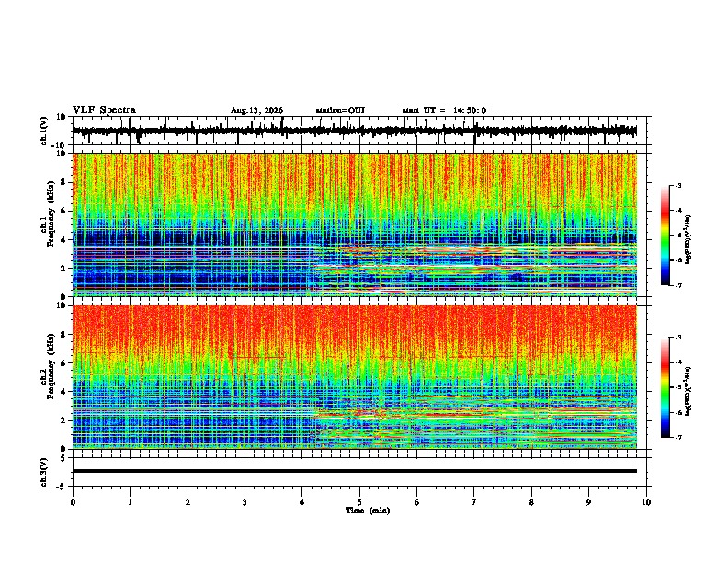Click the "ch.3(V)" axis label
This screenshot has height=563, width=728.
pos(44,472)
